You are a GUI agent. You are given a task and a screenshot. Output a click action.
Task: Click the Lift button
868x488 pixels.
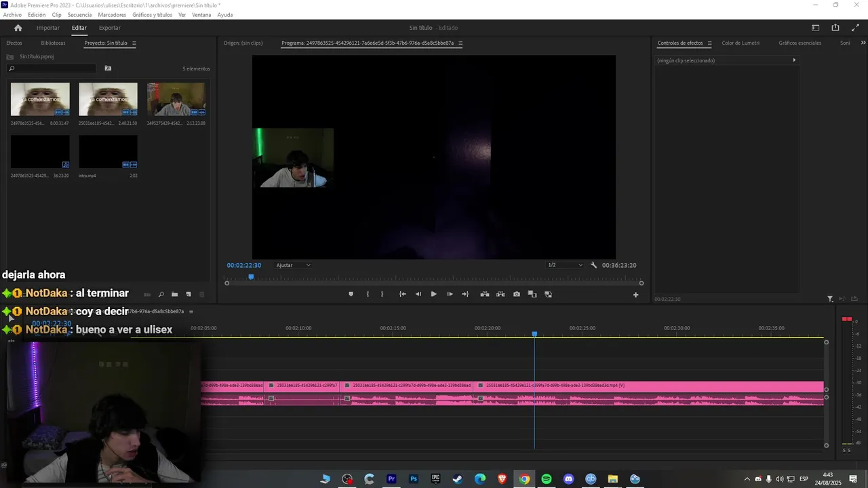[484, 294]
